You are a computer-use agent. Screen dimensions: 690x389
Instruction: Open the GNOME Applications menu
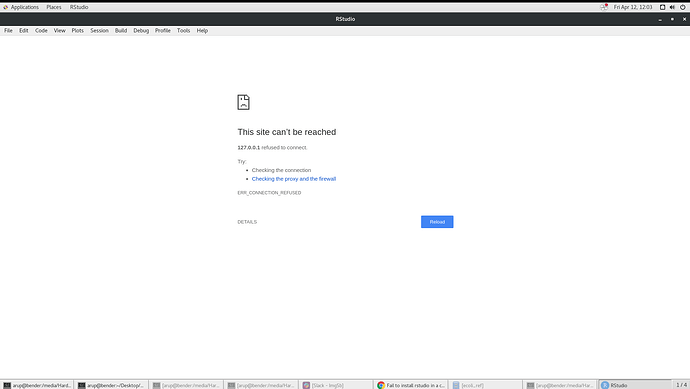tap(21, 7)
